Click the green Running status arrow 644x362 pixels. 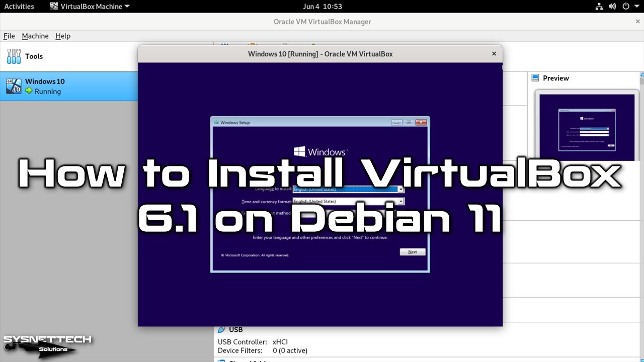(x=29, y=91)
